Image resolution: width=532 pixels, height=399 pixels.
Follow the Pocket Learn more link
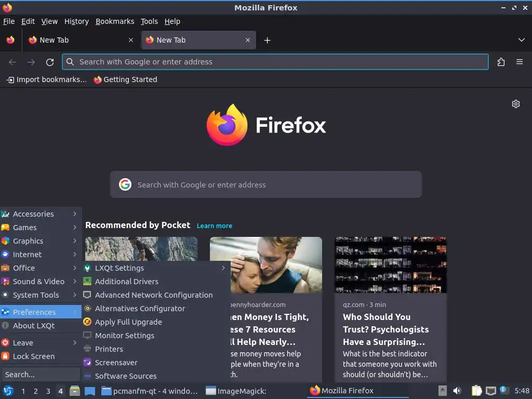click(215, 225)
